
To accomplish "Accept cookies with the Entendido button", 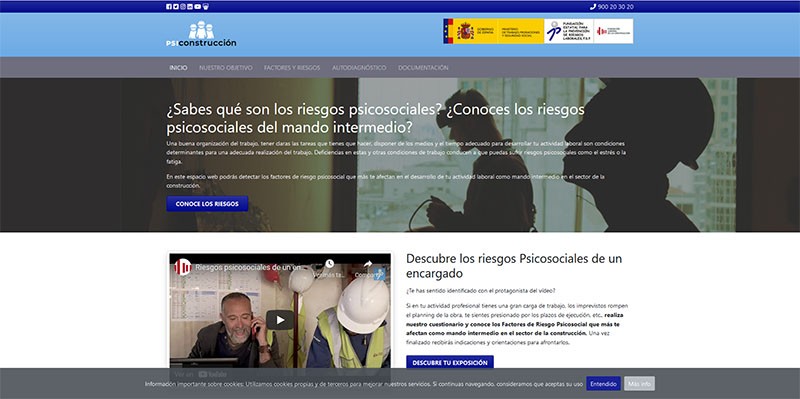I will point(604,384).
